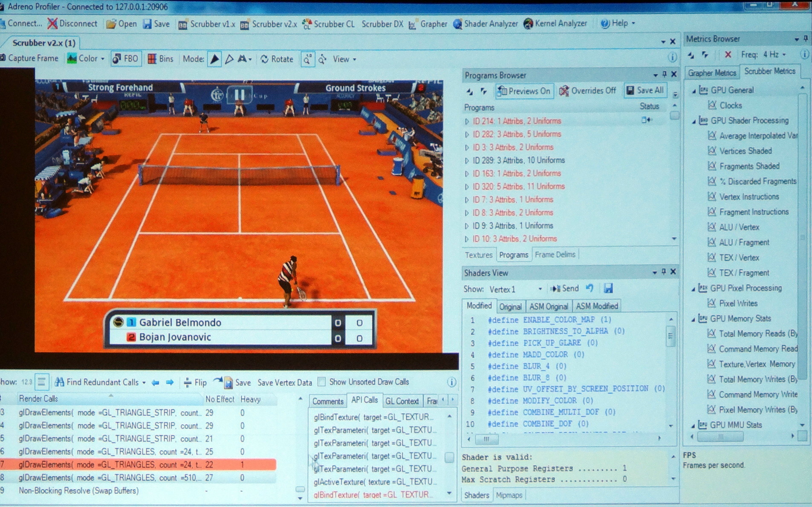Launch Scrubber v2.x tool
The image size is (812, 507).
tap(269, 24)
